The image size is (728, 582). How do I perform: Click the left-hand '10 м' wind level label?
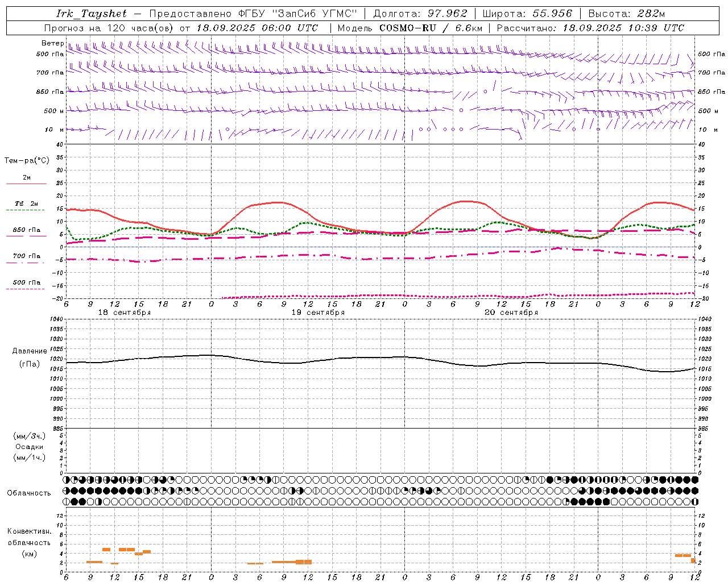55,130
